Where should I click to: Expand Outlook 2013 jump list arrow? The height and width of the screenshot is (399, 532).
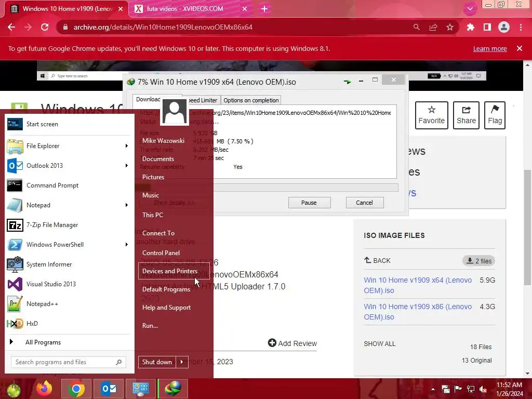127,166
